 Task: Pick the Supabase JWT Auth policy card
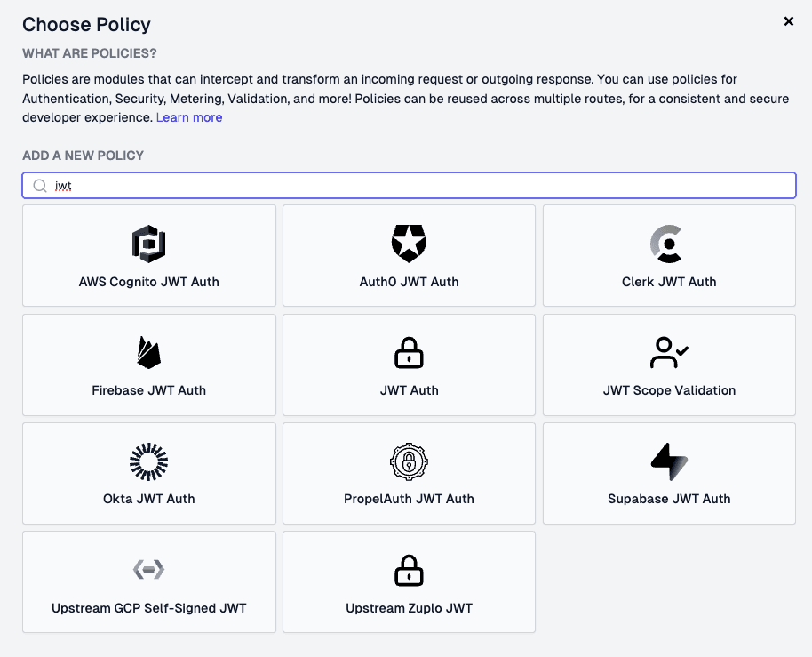click(x=668, y=473)
